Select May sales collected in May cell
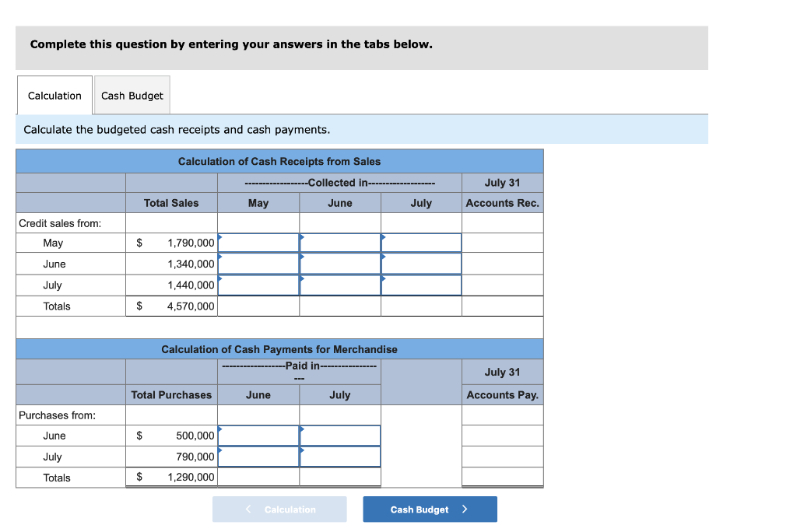Screen dimensions: 797x532 258,243
